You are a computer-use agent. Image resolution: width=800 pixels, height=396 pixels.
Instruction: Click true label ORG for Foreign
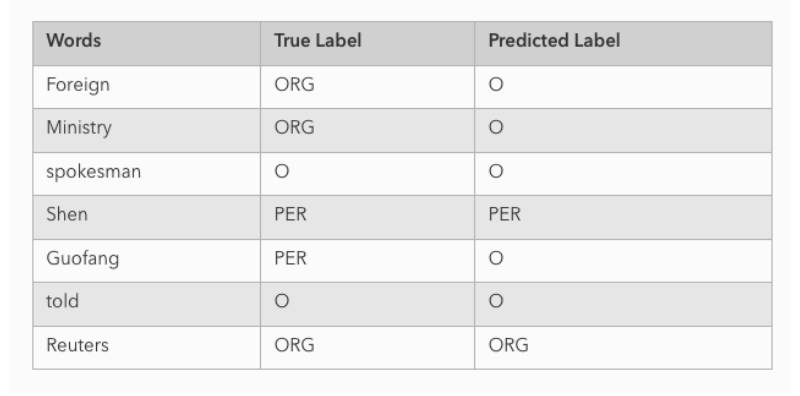point(294,84)
